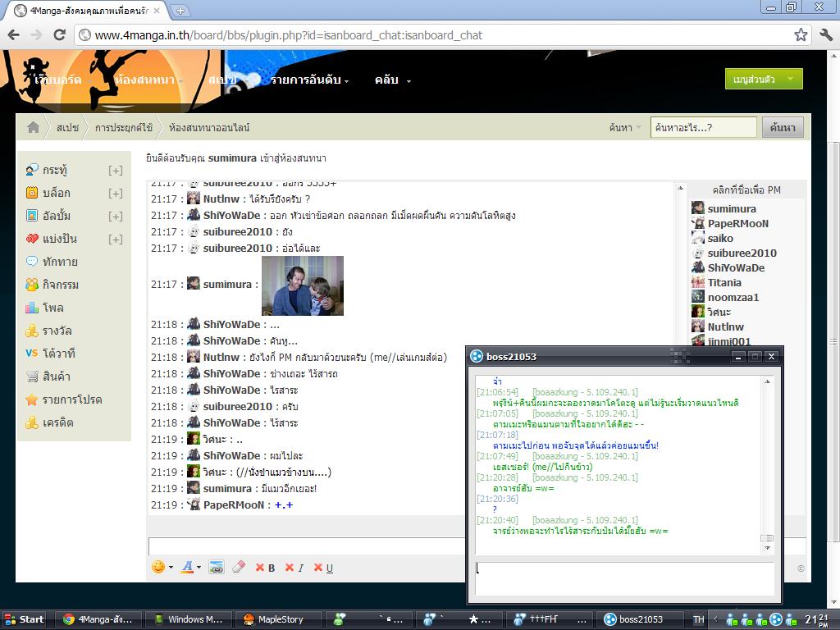Screen dimensions: 840x630
Task: Expand the emoticon dropdown arrow
Action: click(x=171, y=568)
